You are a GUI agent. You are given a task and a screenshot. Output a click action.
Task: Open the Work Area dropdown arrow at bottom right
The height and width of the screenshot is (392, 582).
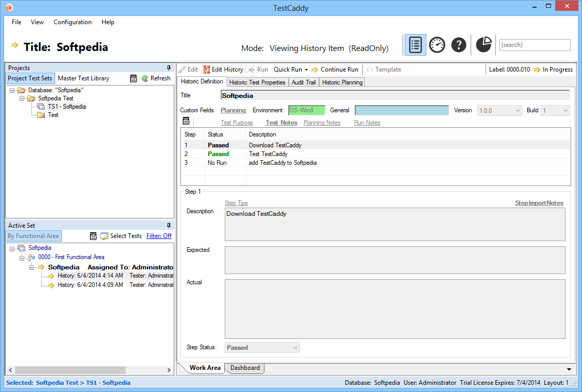[x=569, y=369]
